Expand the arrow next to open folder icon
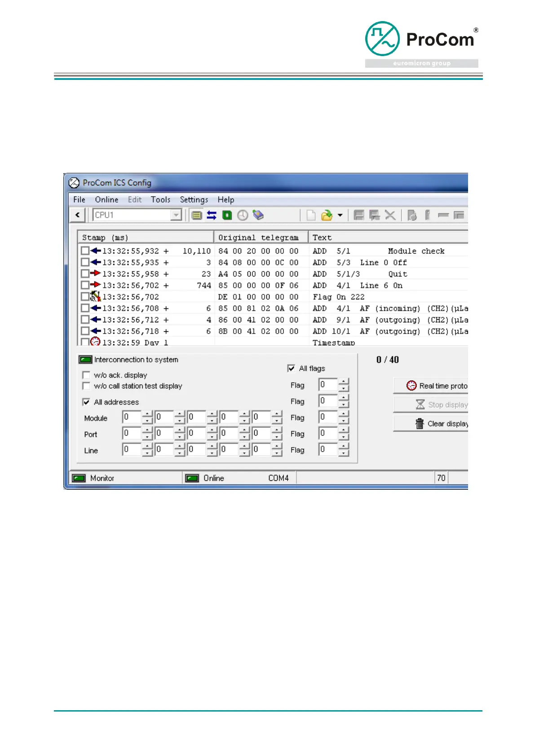 (x=340, y=215)
